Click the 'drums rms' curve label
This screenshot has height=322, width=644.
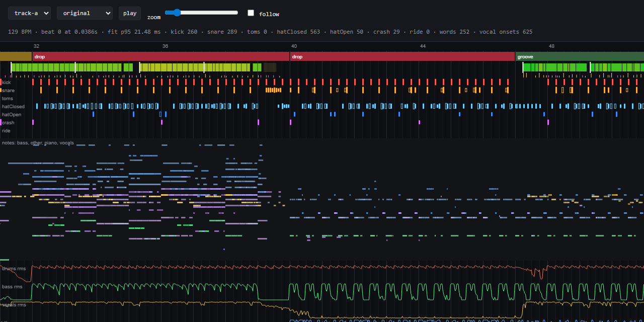click(14, 268)
